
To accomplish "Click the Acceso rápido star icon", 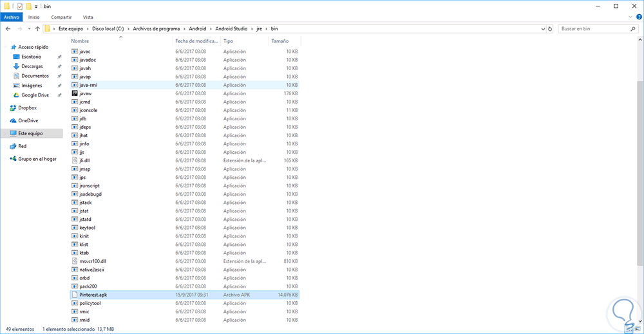I will (x=14, y=47).
